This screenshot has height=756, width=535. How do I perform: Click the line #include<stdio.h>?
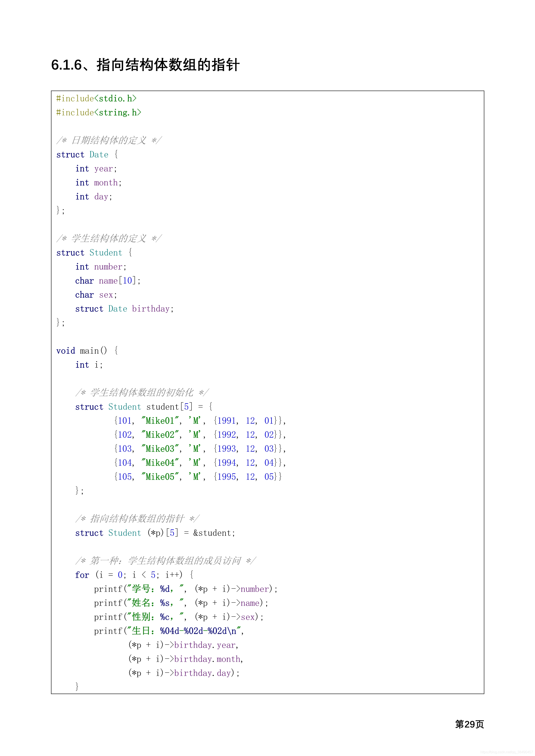point(96,99)
